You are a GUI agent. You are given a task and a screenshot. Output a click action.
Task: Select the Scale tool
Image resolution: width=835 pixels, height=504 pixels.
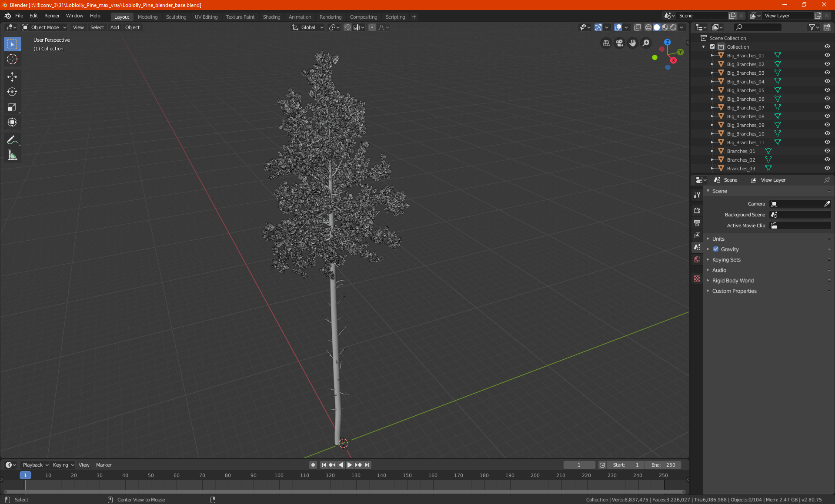(12, 107)
